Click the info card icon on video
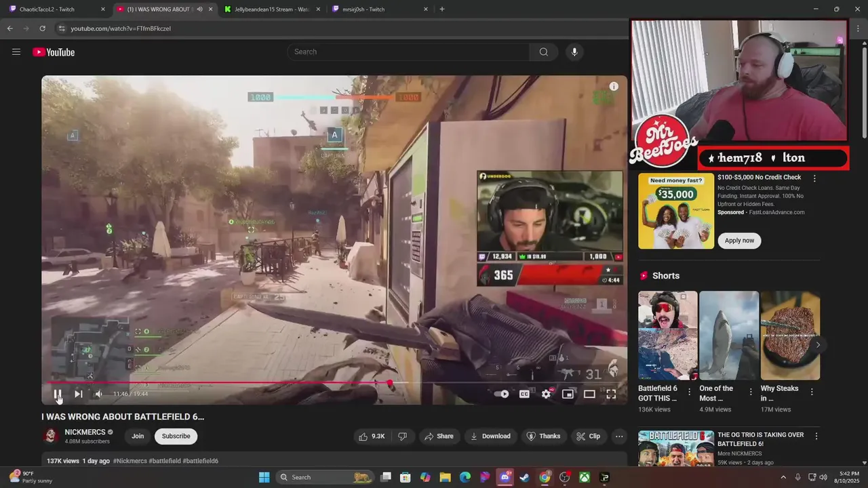Screen dimensions: 868x488 tap(614, 86)
